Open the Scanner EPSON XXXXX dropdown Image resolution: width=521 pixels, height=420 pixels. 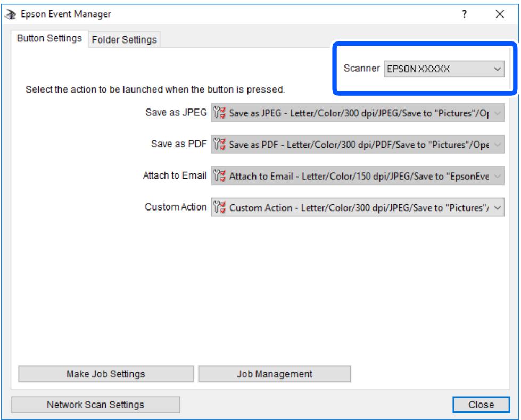click(x=444, y=69)
